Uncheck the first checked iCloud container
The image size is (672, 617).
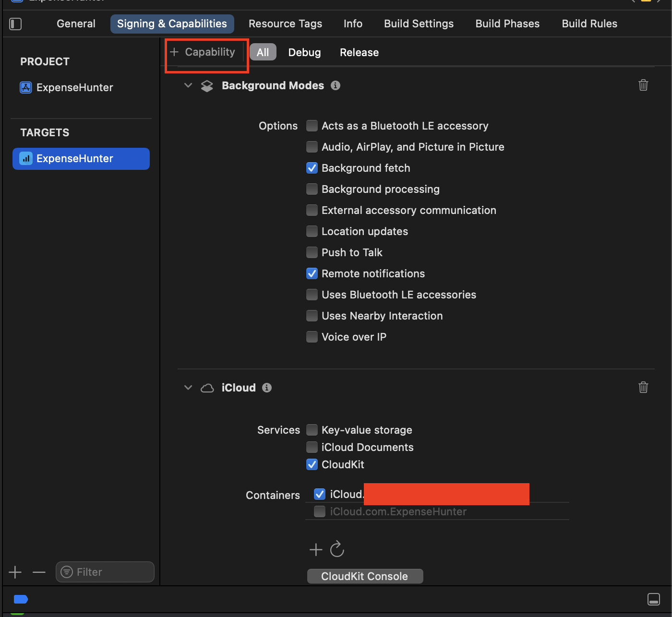point(320,494)
